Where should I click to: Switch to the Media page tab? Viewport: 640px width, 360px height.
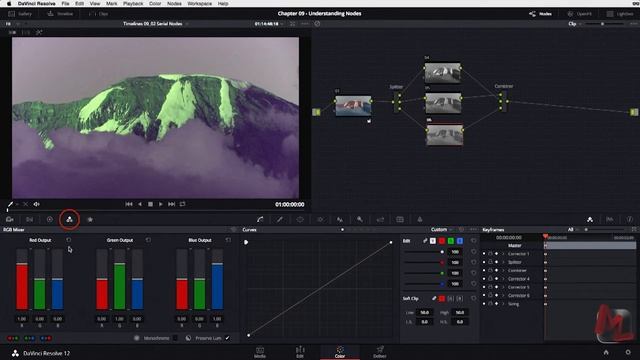260,353
